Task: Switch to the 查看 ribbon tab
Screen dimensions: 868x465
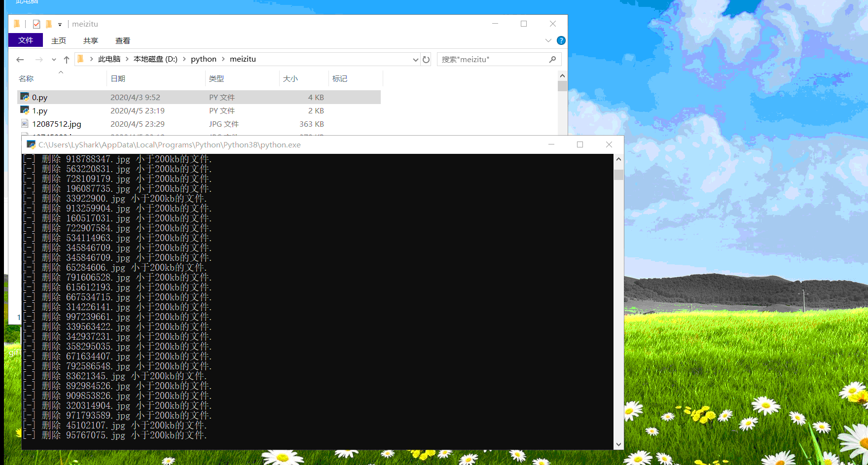Action: (123, 40)
